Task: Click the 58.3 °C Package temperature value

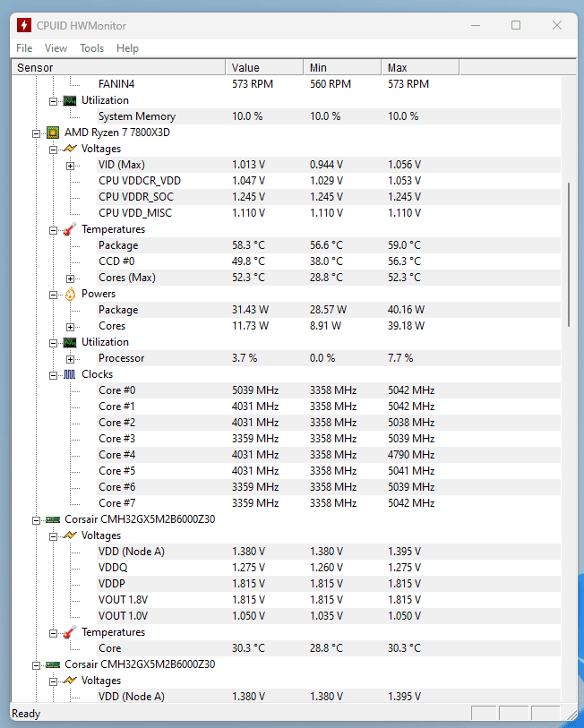Action: (249, 245)
